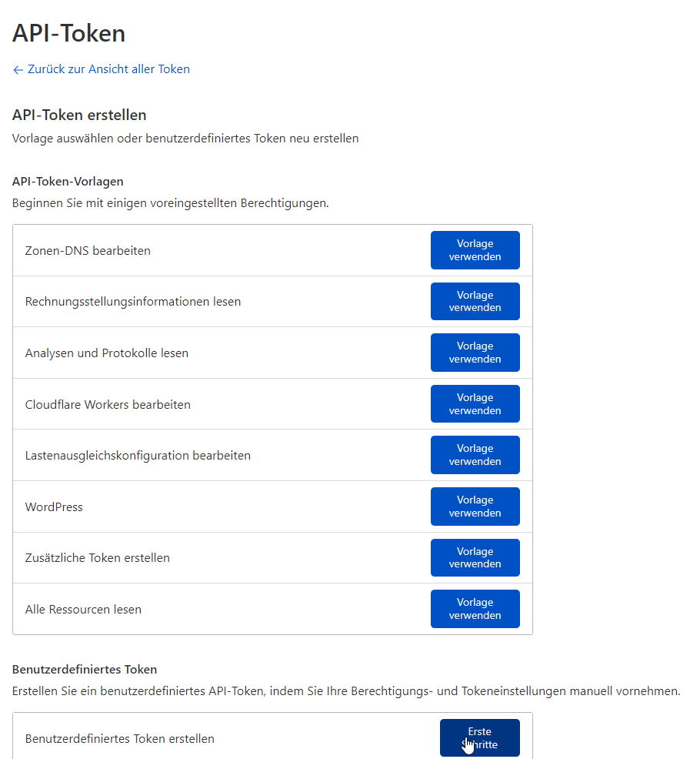Click the 'Cloudflare Workers bearbeiten' row text
700x759 pixels.
(x=108, y=404)
